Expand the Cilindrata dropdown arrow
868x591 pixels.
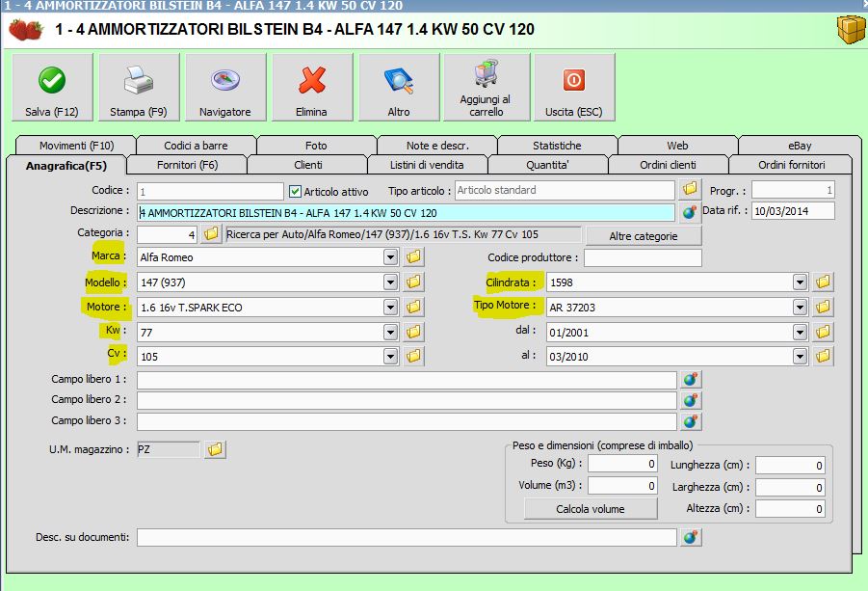[800, 282]
